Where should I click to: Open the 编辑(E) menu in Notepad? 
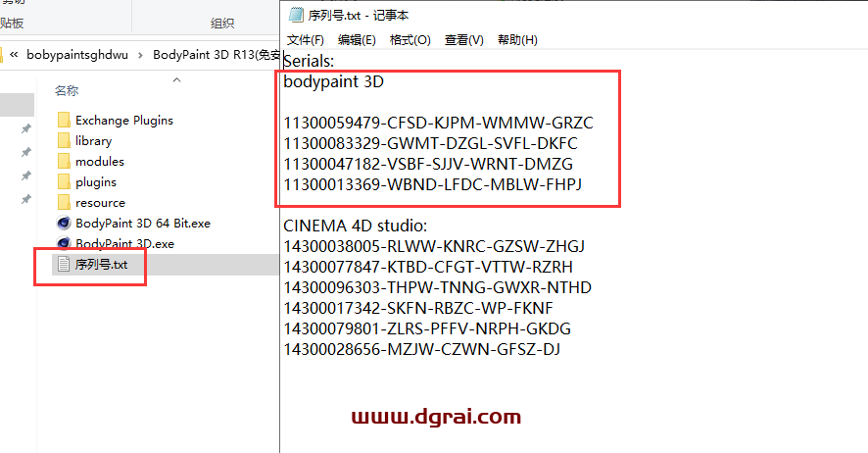[357, 40]
